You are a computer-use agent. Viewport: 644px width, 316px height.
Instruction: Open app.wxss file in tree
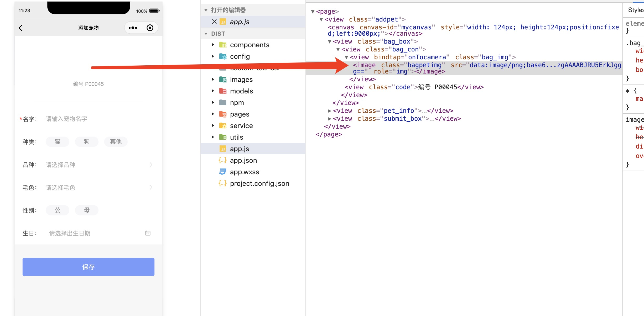(244, 172)
